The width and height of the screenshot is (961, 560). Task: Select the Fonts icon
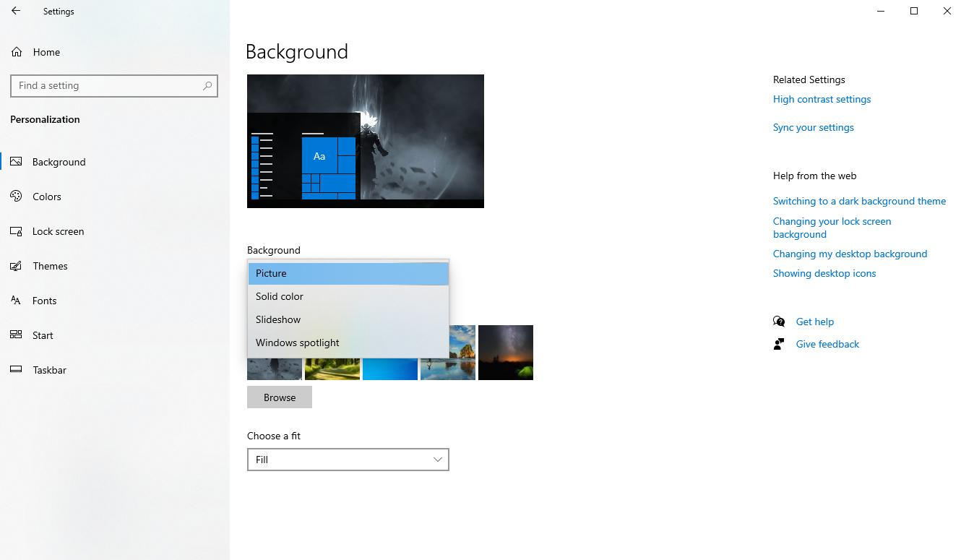tap(16, 301)
